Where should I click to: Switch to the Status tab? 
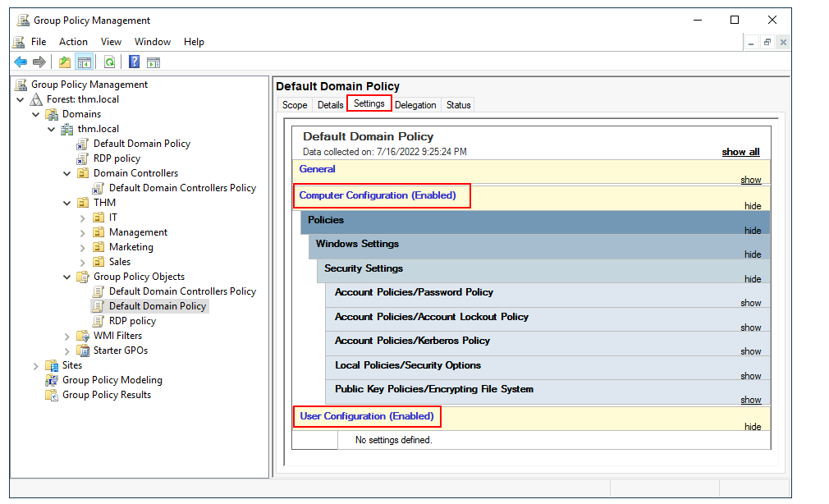pos(458,105)
